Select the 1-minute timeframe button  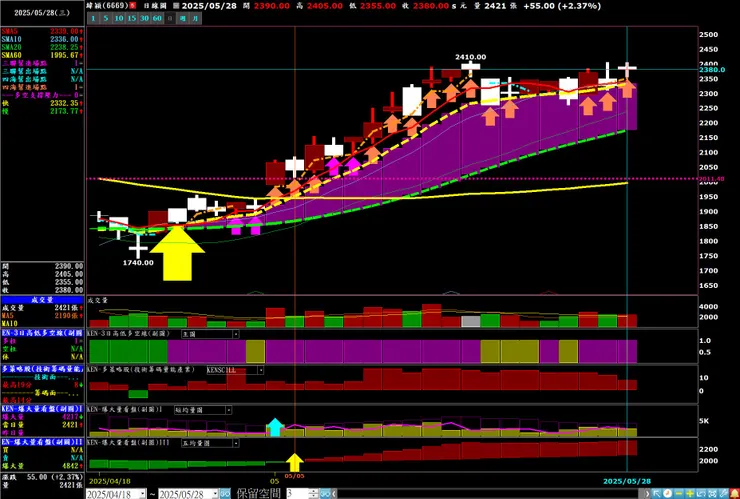coord(93,18)
